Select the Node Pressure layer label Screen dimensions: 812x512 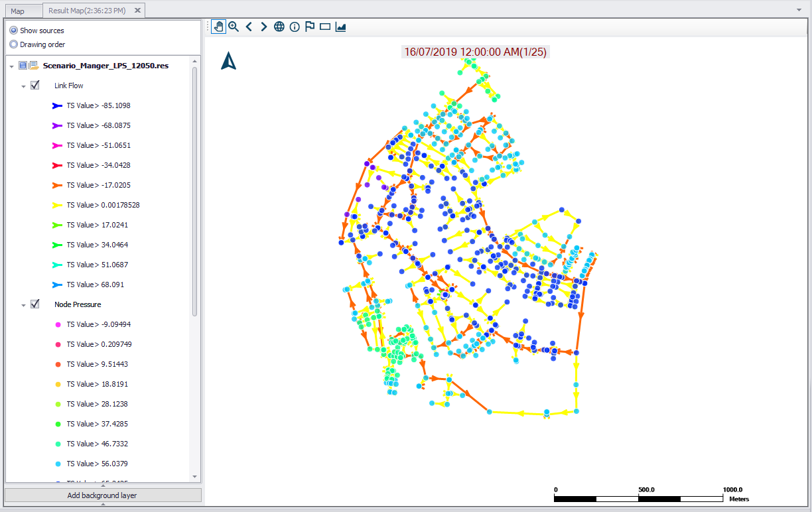click(x=78, y=304)
